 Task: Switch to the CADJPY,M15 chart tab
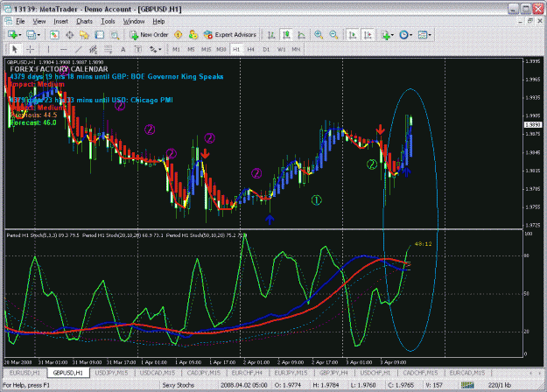pos(203,373)
